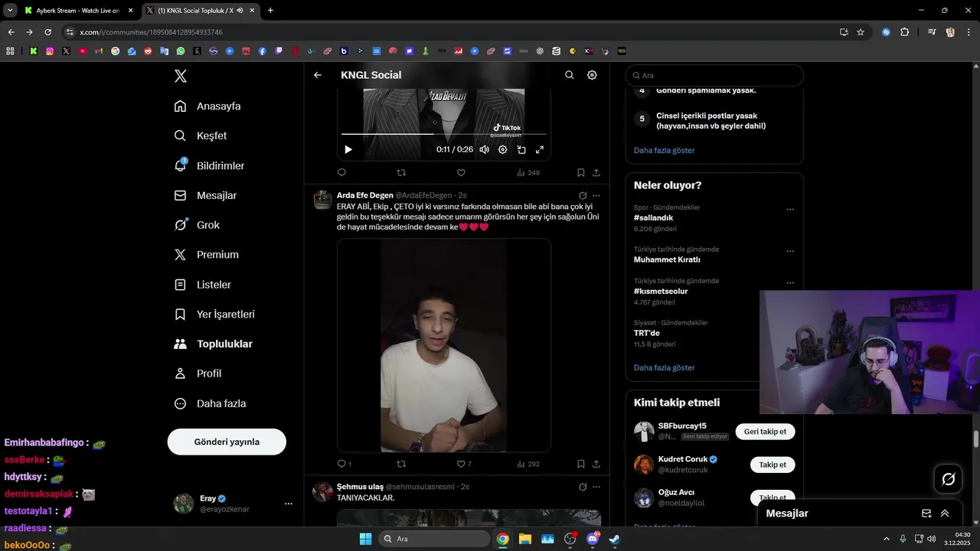Open Arda Efe Degen video thumbnail
The image size is (980, 551).
pyautogui.click(x=444, y=345)
